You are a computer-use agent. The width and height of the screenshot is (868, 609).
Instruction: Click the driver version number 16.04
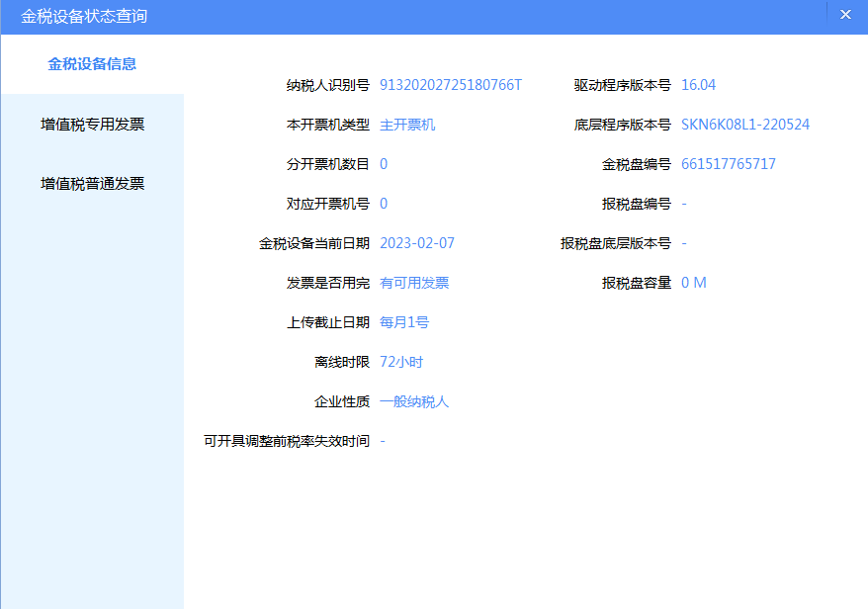tap(698, 85)
